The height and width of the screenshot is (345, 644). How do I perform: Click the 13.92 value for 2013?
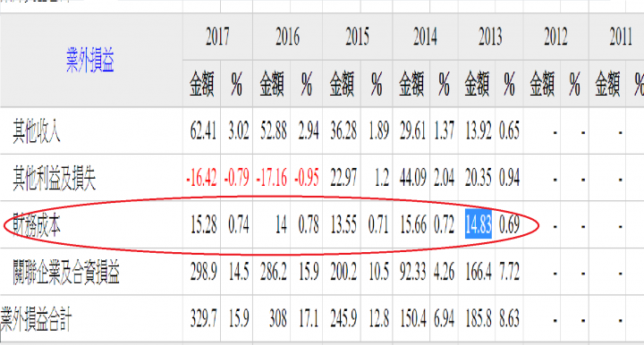tap(479, 131)
